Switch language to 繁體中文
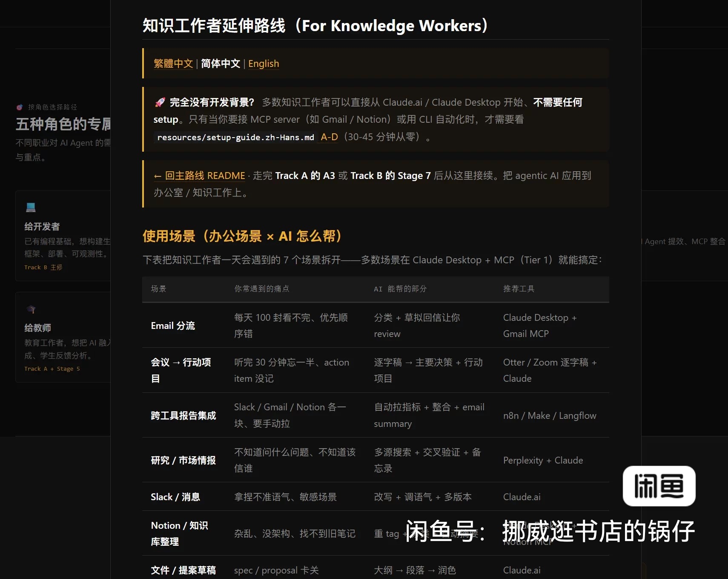728x579 pixels. (173, 63)
